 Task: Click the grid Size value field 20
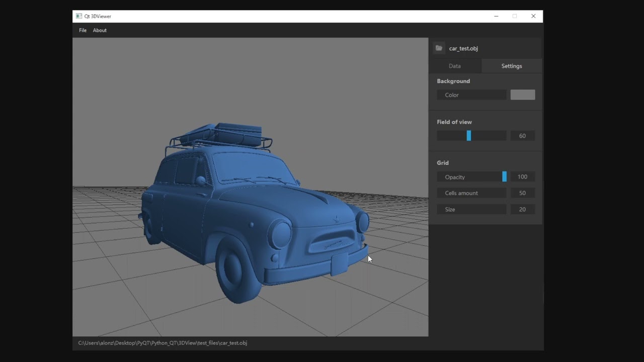[523, 209]
